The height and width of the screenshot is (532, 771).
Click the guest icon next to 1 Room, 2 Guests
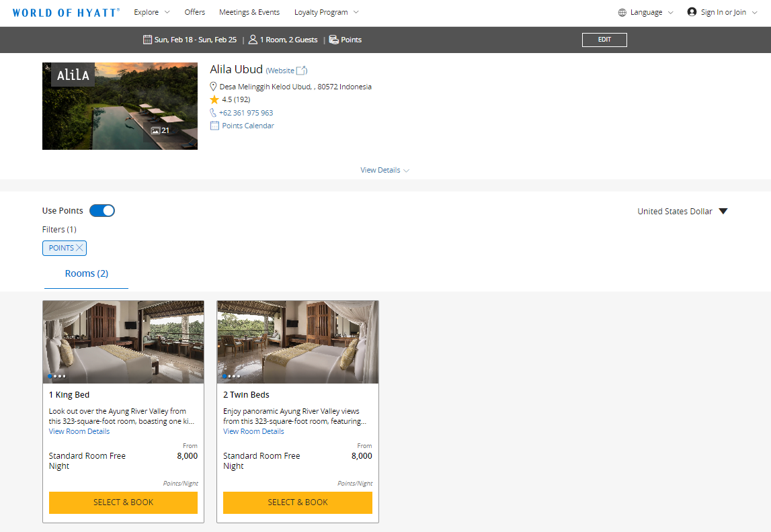point(252,40)
